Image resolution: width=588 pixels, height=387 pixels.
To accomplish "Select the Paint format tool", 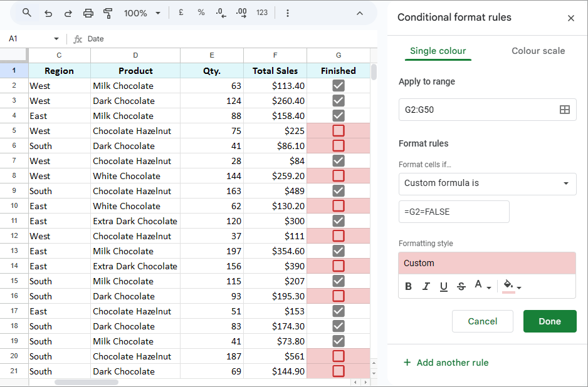I will click(x=107, y=13).
